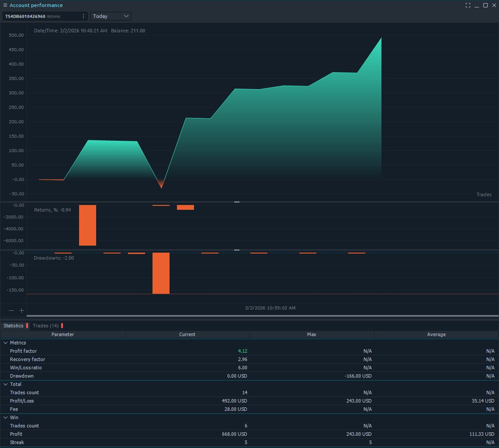499x448 pixels.
Task: Zoom out the chart with minus icon
Action: click(11, 310)
